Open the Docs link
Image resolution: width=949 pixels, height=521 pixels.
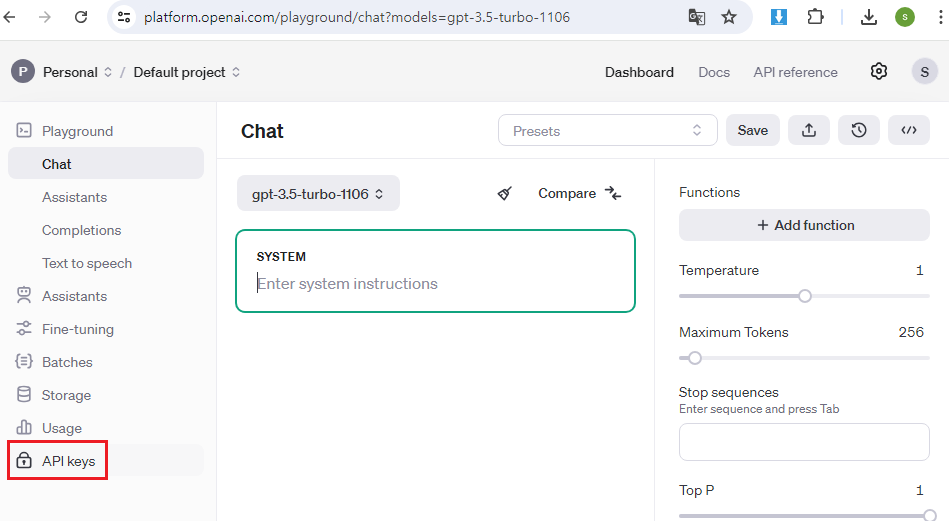[x=714, y=72]
